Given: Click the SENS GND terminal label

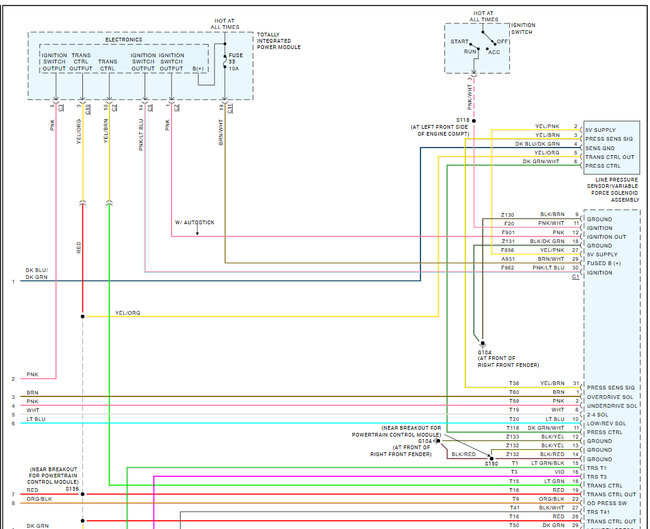Looking at the screenshot, I should pyautogui.click(x=600, y=148).
